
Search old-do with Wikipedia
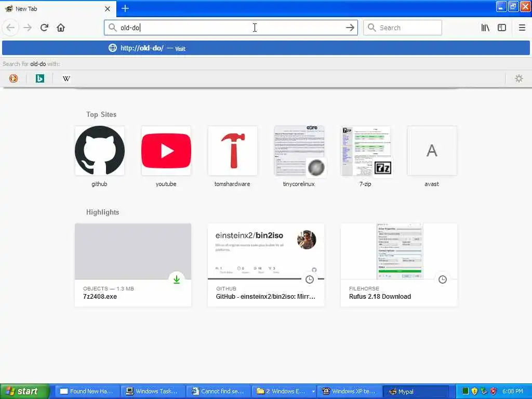[66, 79]
